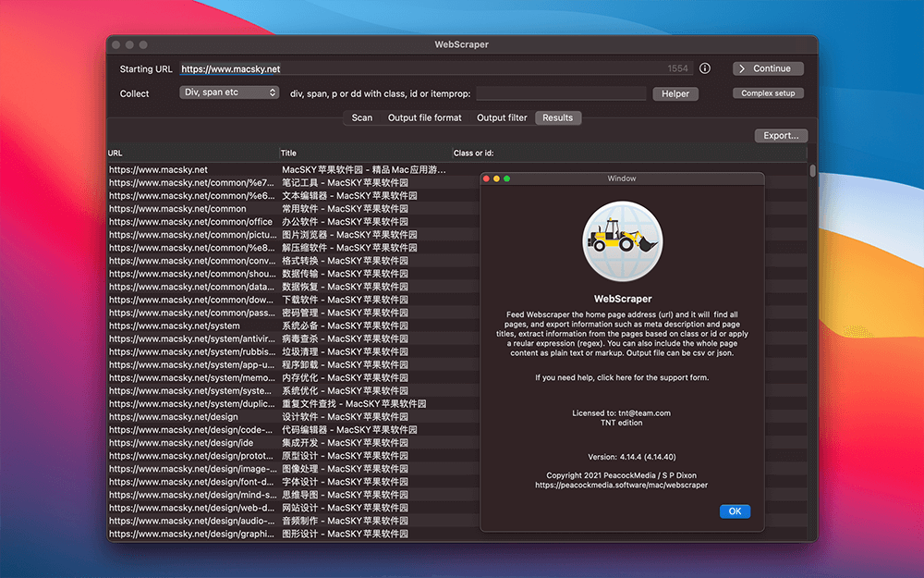This screenshot has width=924, height=578.
Task: Select the Results tab
Action: pos(557,118)
